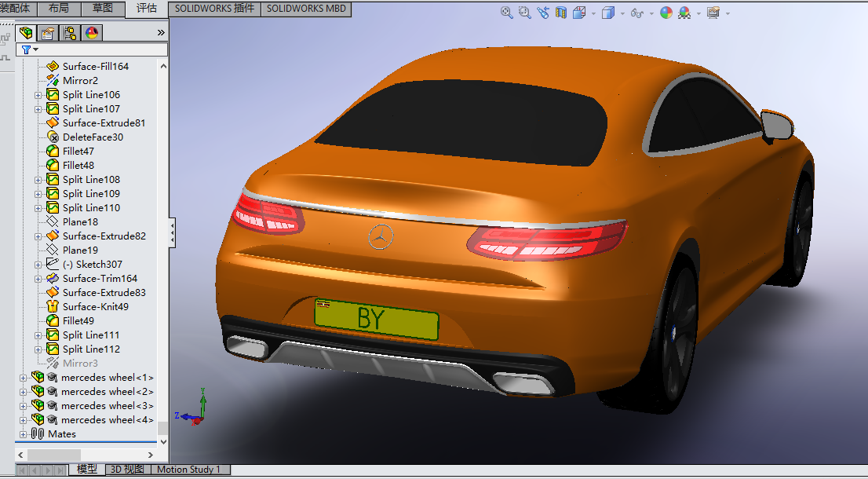This screenshot has width=868, height=479.
Task: Switch to the 布局 tab
Action: pyautogui.click(x=59, y=9)
